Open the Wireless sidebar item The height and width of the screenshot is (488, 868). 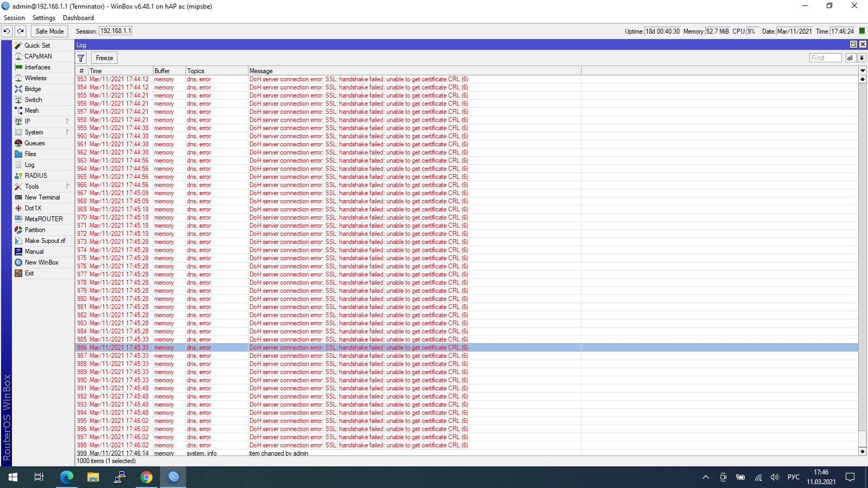coord(35,78)
